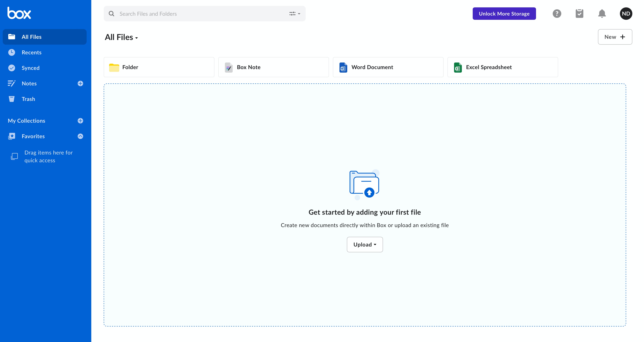The width and height of the screenshot is (644, 342).
Task: Select Recents in the sidebar
Action: [31, 52]
